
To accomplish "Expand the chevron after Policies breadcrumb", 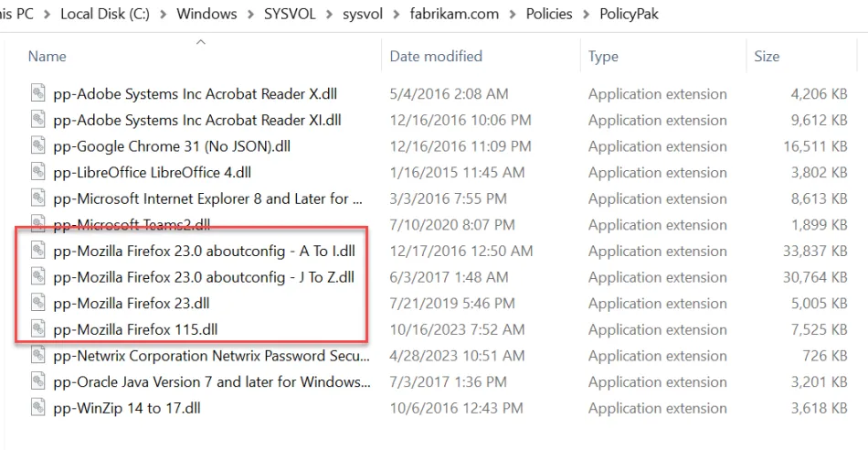I will pos(585,14).
